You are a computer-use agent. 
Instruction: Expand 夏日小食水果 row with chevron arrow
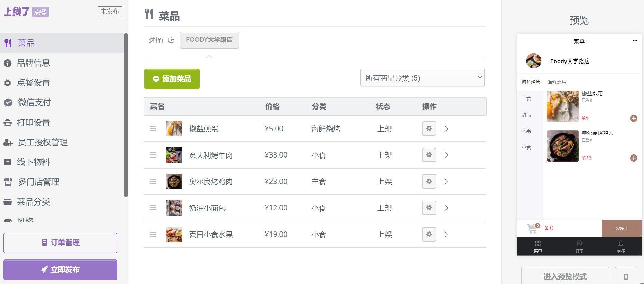[x=446, y=234]
